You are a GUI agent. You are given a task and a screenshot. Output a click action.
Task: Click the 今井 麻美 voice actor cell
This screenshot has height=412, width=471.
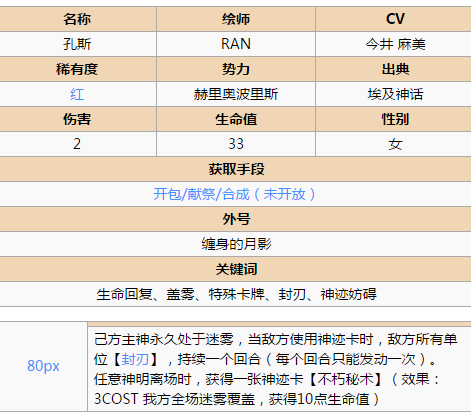394,44
